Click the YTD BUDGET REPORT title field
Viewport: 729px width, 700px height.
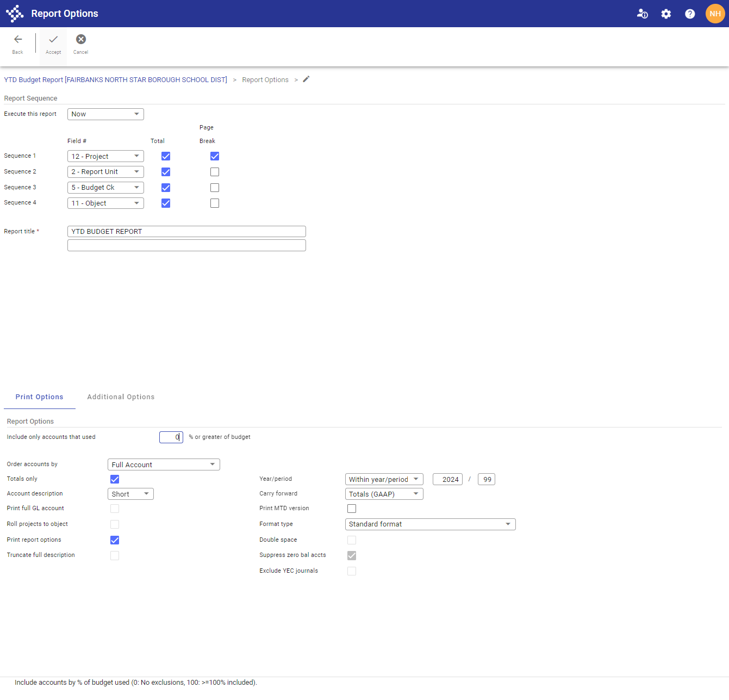186,232
